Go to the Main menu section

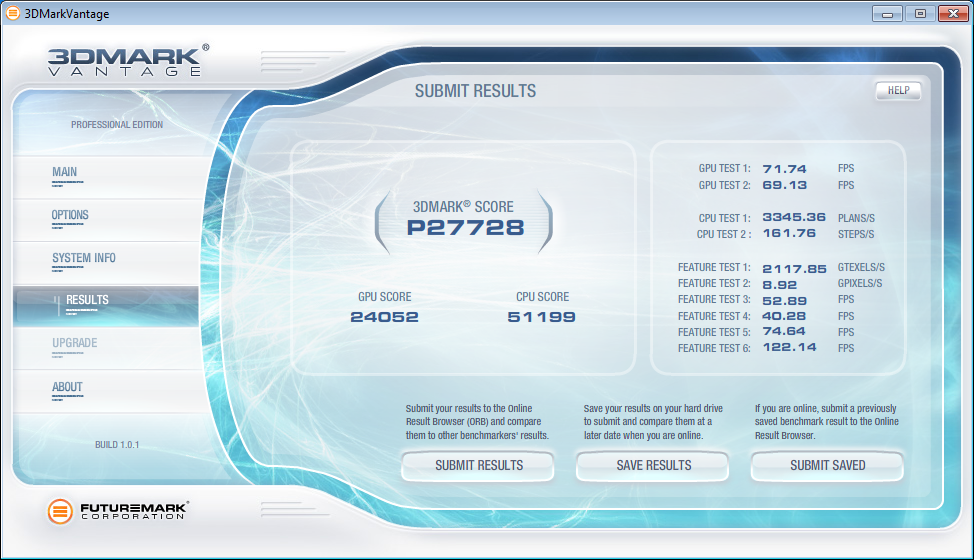point(65,172)
